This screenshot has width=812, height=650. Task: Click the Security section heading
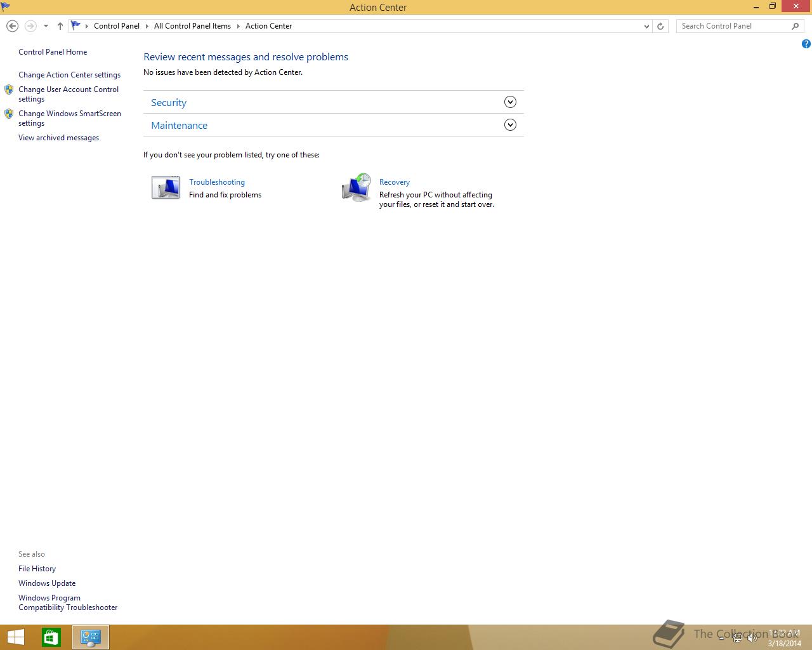[x=169, y=102]
